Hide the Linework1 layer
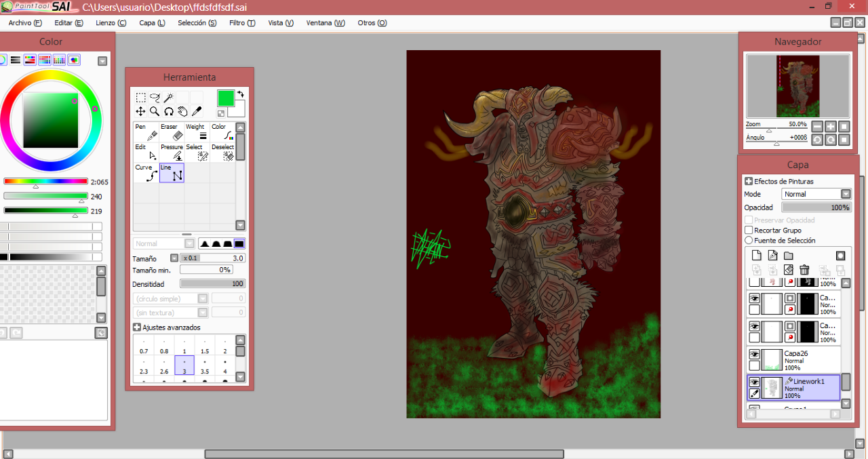Screen dimensions: 868x459 tap(754, 382)
